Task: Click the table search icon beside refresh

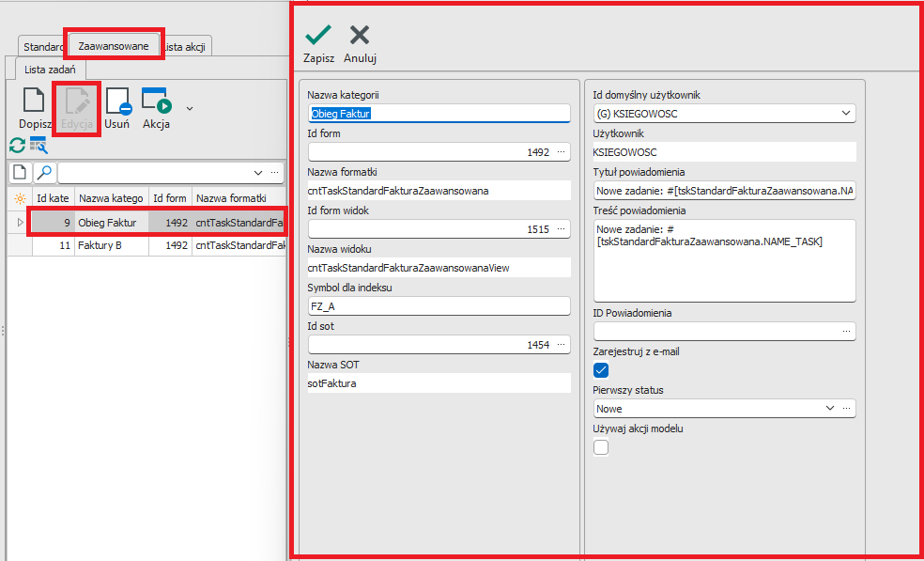Action: (38, 145)
